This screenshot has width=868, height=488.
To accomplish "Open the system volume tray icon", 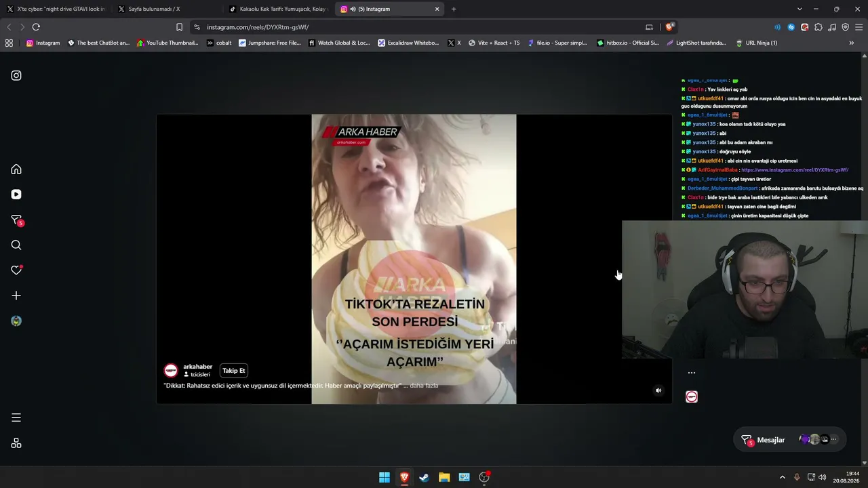I will click(x=822, y=477).
